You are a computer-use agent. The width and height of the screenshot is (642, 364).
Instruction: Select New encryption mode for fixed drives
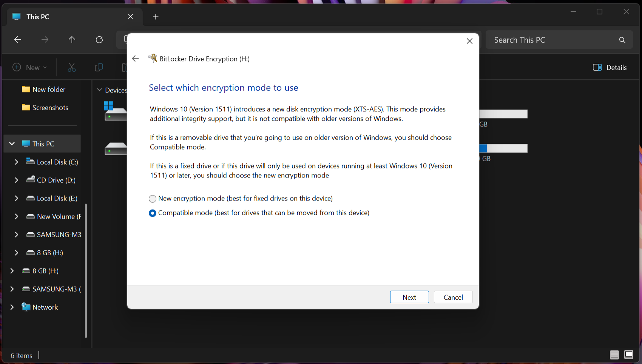click(152, 199)
